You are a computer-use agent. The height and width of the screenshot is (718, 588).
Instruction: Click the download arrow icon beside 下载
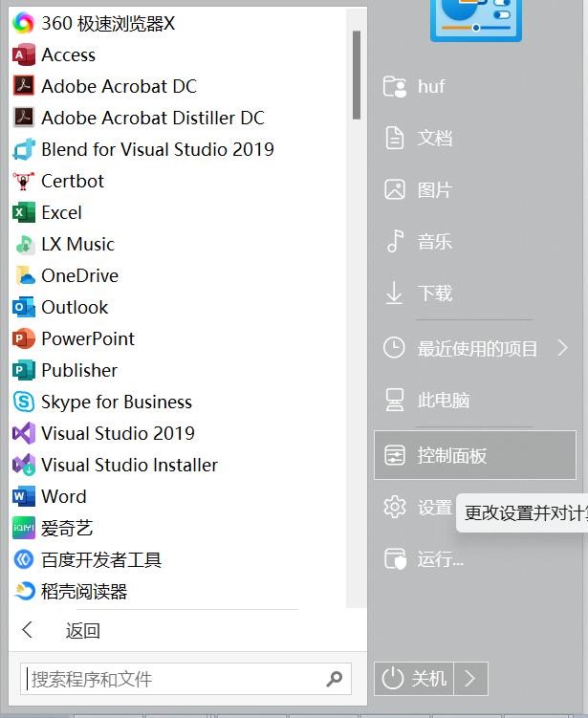click(394, 294)
